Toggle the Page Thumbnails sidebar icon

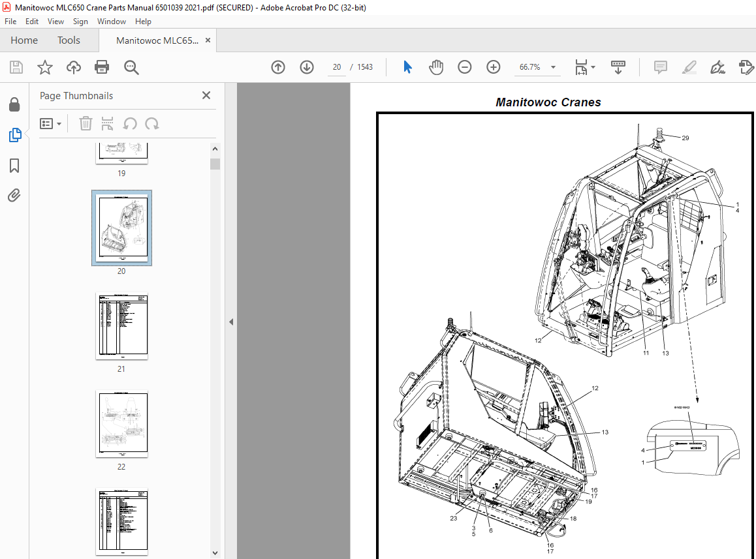15,135
